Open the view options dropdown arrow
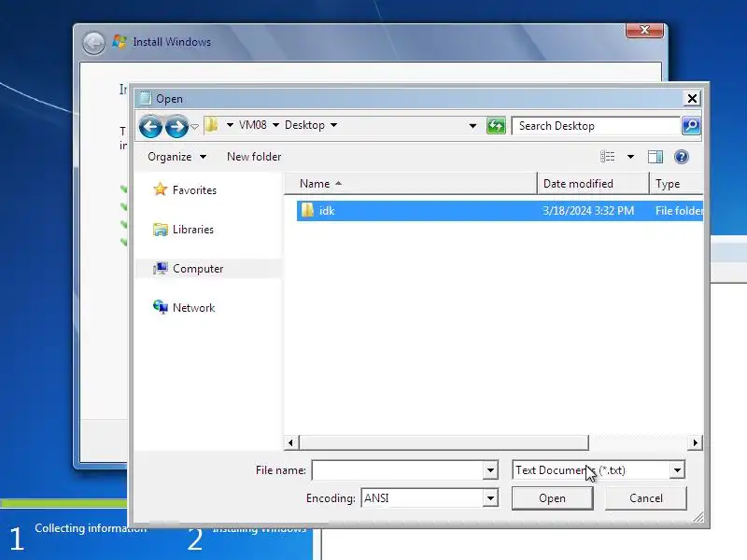This screenshot has height=560, width=747. click(630, 157)
